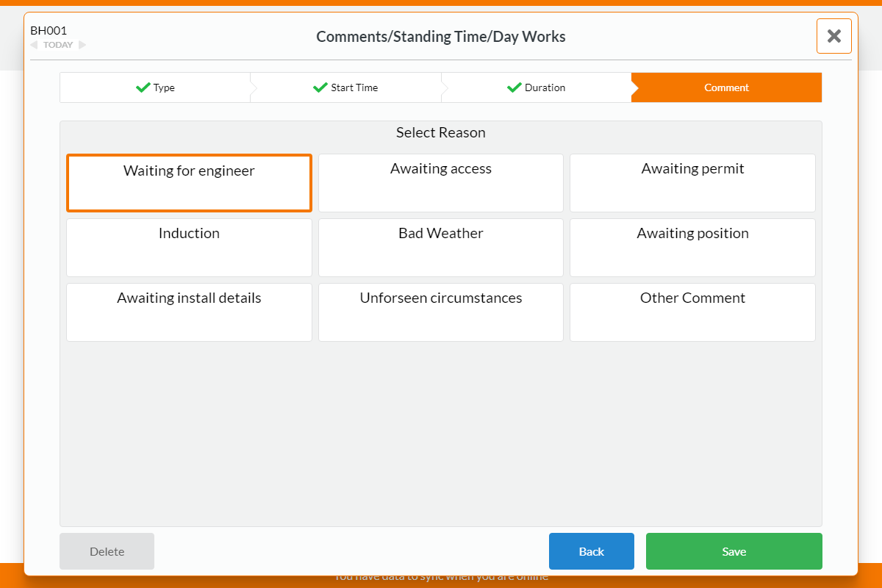Save the standing time entry
Viewport: 882px width, 588px height.
(734, 551)
